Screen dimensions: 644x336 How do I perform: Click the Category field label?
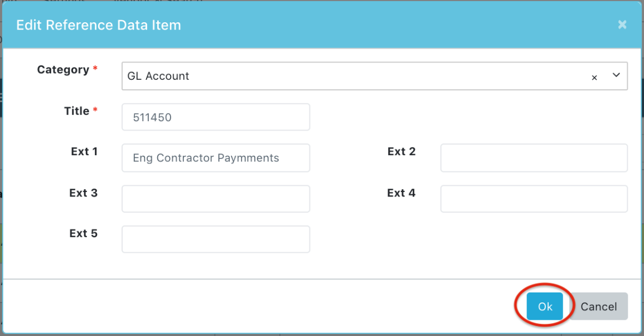(63, 70)
